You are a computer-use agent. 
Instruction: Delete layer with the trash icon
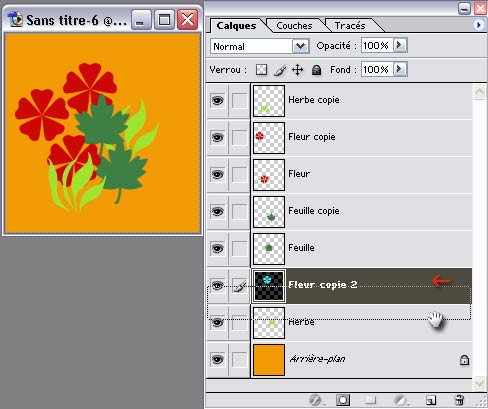459,399
